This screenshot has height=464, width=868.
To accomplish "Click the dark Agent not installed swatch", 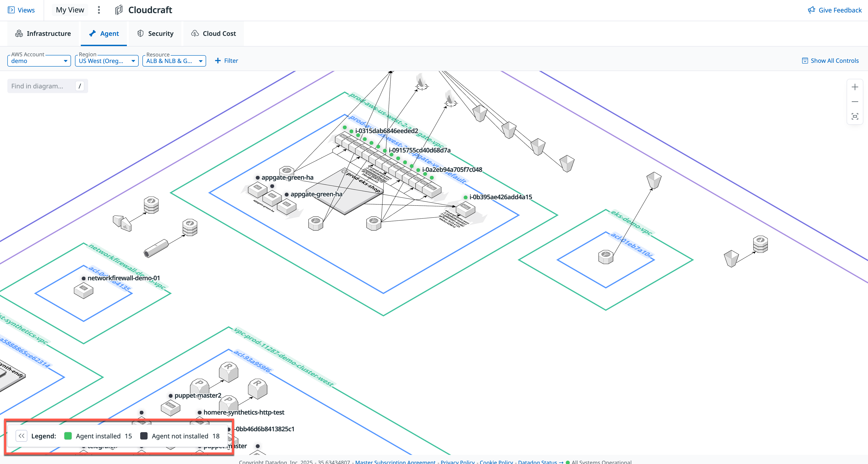I will pyautogui.click(x=144, y=436).
